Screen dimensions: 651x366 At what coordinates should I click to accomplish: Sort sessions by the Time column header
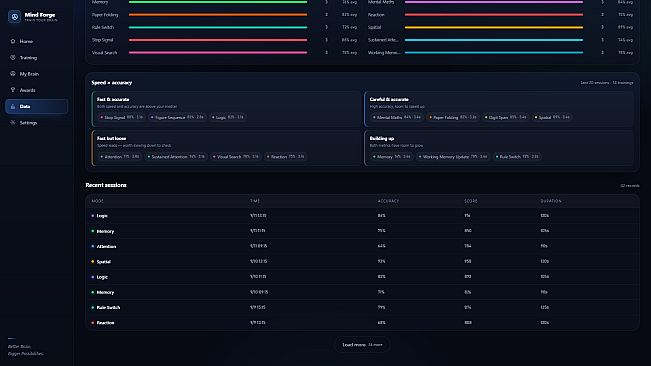255,201
